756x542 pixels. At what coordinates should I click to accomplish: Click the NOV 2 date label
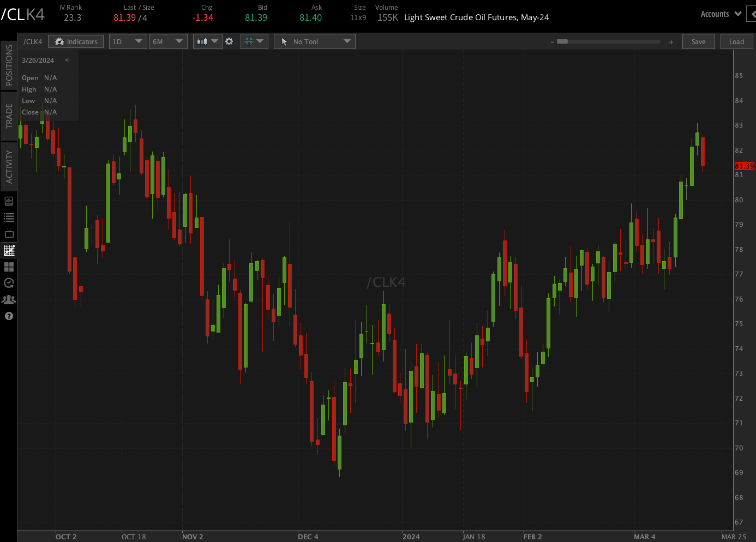coord(193,537)
